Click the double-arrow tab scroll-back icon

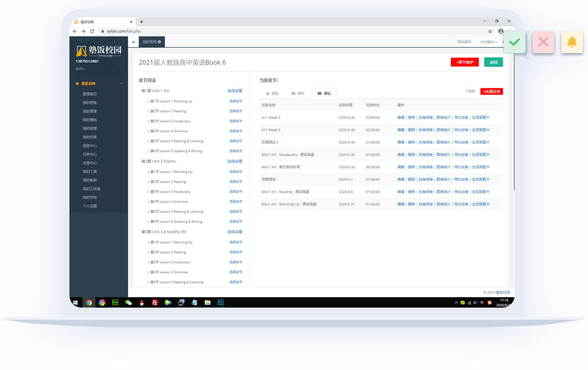coord(133,42)
